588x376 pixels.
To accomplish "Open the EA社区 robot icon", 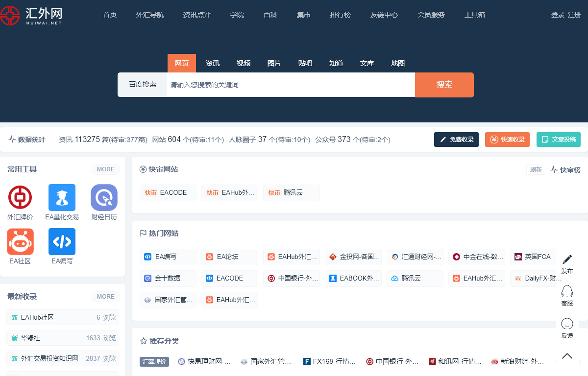I will 20,241.
